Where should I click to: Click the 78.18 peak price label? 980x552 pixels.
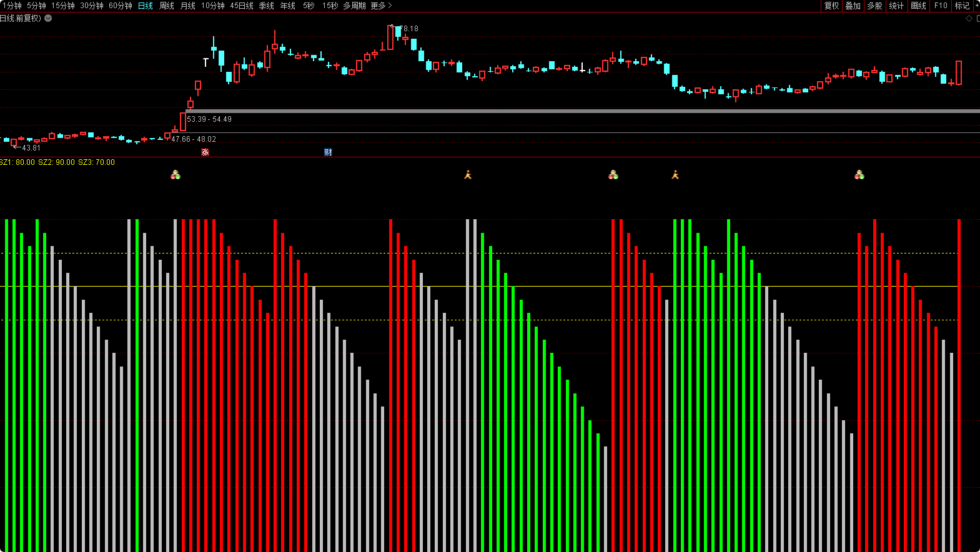[x=409, y=29]
